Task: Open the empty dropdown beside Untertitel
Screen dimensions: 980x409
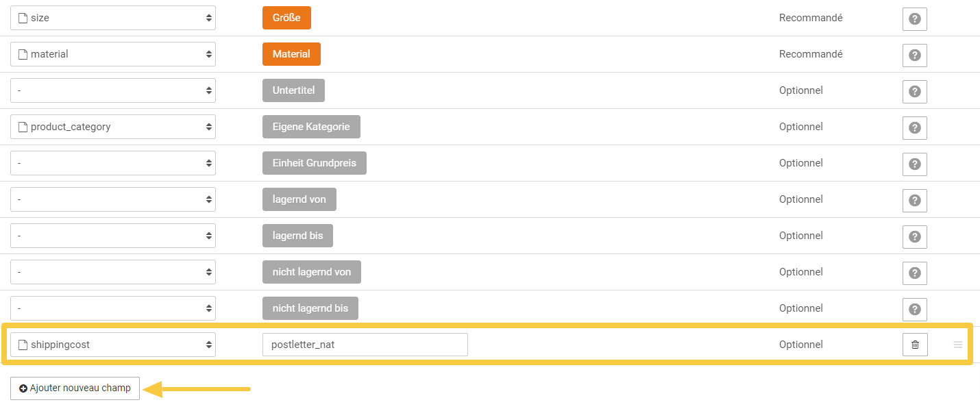Action: click(113, 90)
